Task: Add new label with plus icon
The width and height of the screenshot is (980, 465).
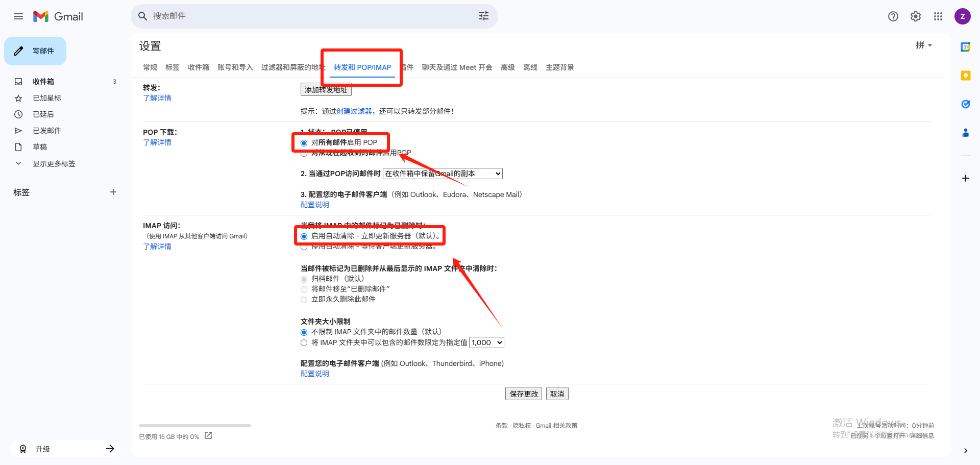Action: click(113, 192)
